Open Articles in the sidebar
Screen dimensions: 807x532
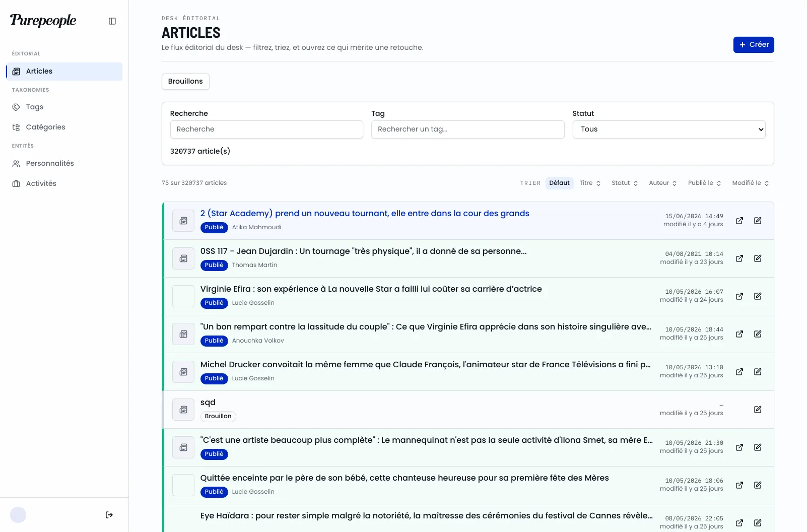pos(64,72)
